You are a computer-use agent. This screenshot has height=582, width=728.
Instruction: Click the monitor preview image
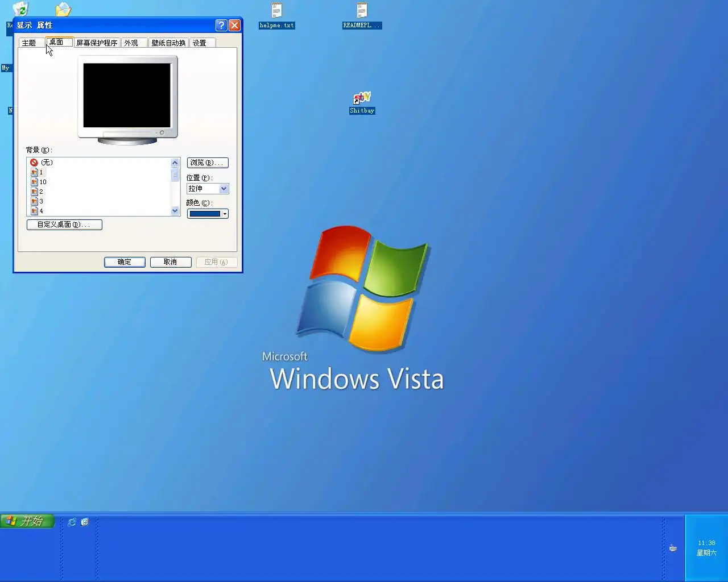click(127, 99)
